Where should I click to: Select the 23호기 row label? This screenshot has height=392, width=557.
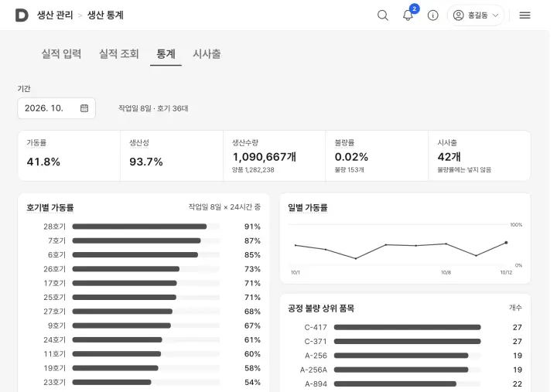55,383
